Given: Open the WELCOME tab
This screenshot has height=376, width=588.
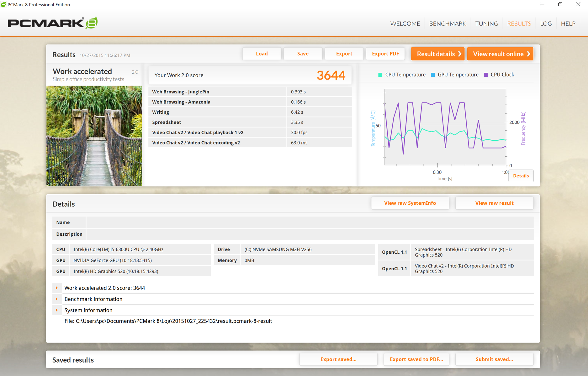Looking at the screenshot, I should [x=405, y=23].
